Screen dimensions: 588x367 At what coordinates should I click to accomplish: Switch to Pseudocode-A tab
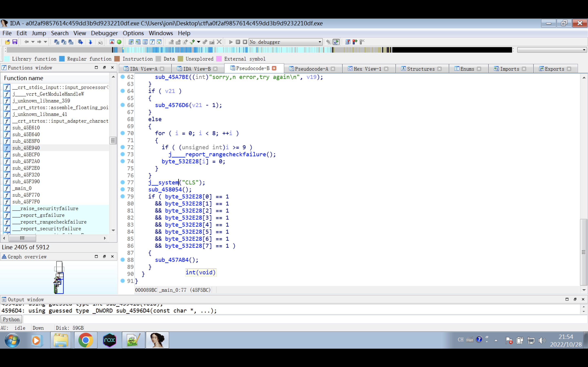pos(310,69)
